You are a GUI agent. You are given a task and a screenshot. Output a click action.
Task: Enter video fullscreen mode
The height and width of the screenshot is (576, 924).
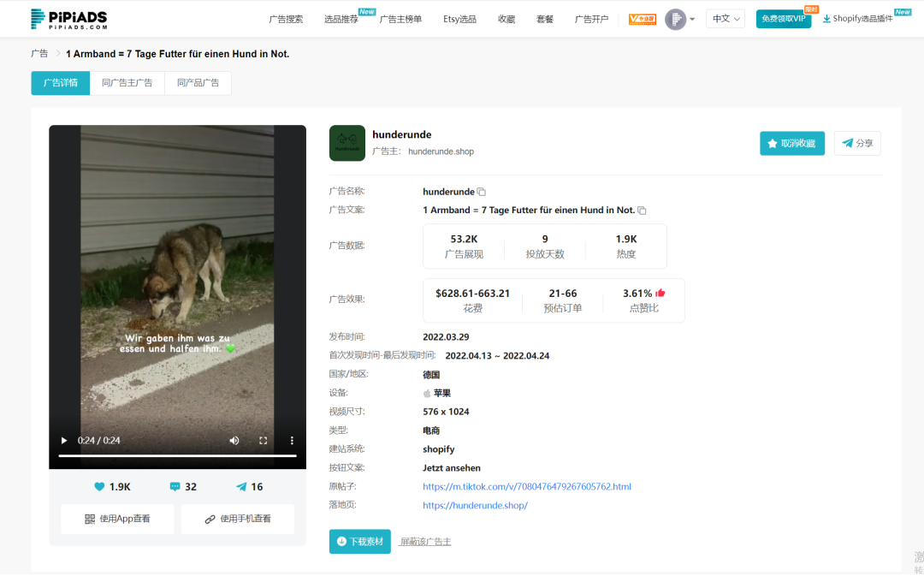264,441
